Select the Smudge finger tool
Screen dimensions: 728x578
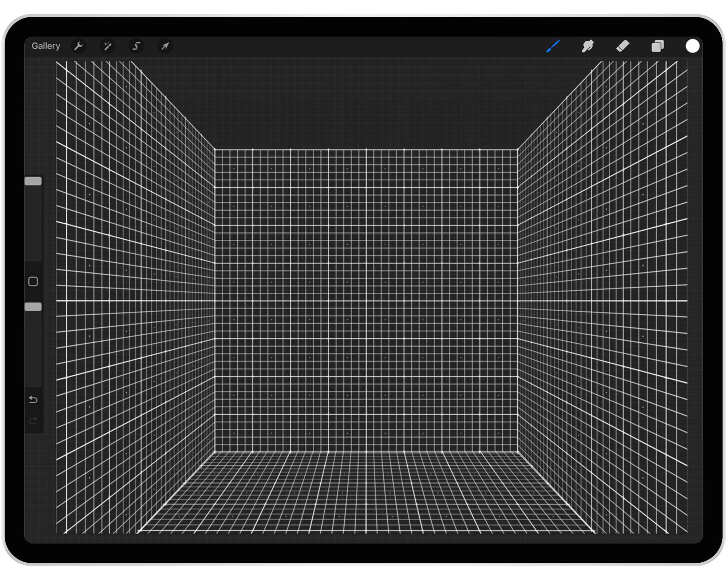click(x=587, y=46)
